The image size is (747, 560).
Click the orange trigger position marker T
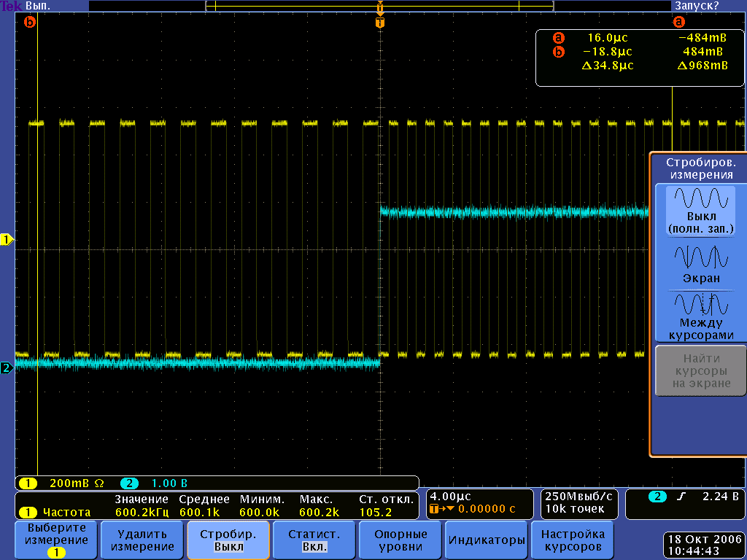[x=379, y=23]
